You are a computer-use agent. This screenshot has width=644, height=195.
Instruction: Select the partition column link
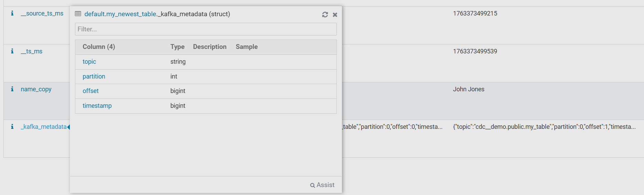pyautogui.click(x=94, y=76)
